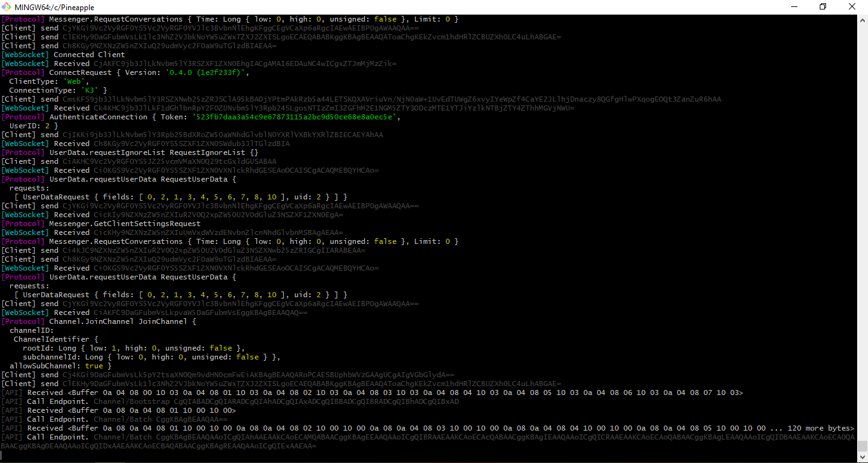Minimize the MINGW64 terminal window
This screenshot has height=463, width=868.
[794, 7]
